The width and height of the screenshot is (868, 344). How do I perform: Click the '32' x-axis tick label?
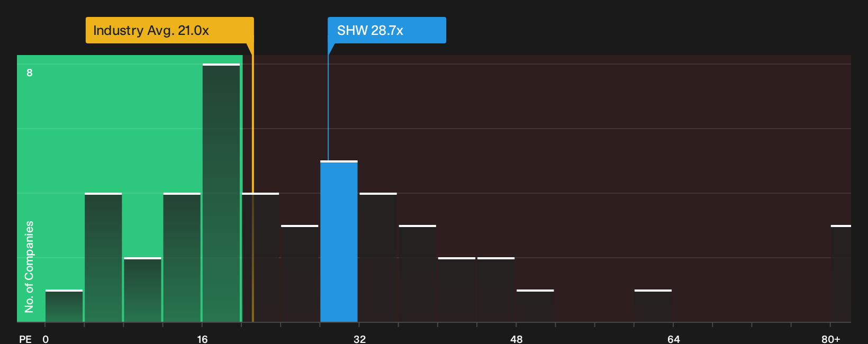click(359, 339)
